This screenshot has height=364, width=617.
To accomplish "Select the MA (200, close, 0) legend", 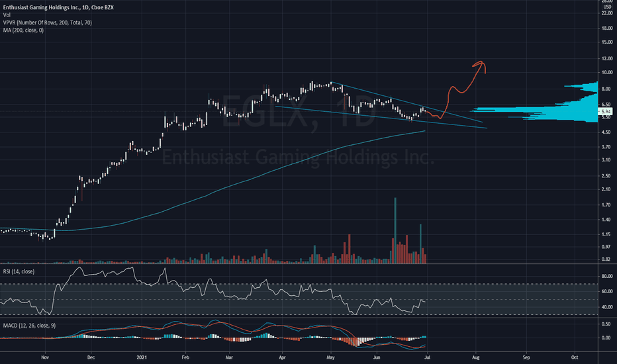I will 23,30.
